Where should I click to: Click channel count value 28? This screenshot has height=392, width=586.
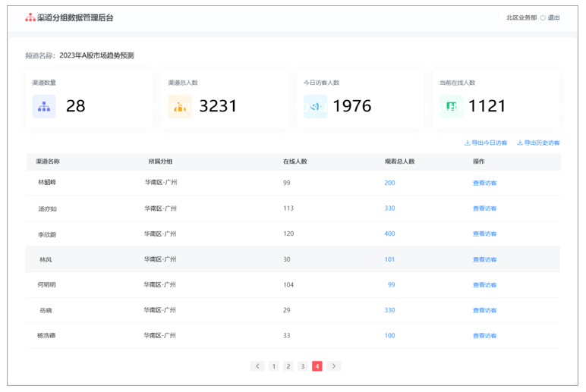click(75, 106)
